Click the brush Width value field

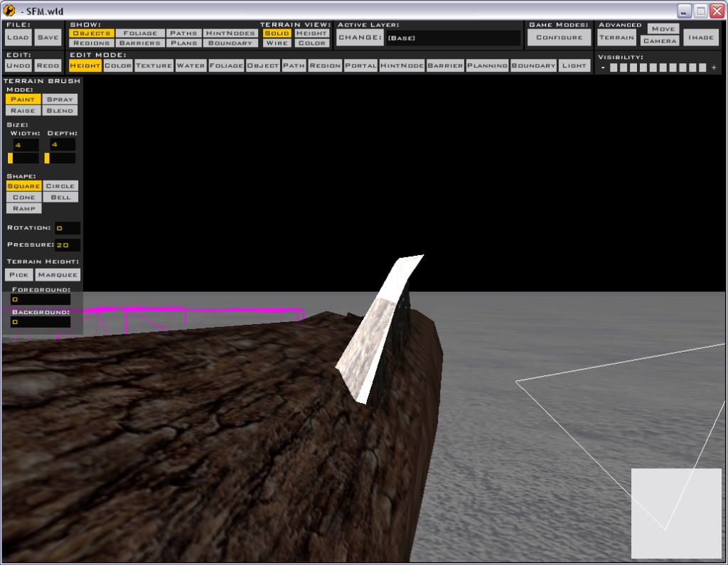point(26,145)
